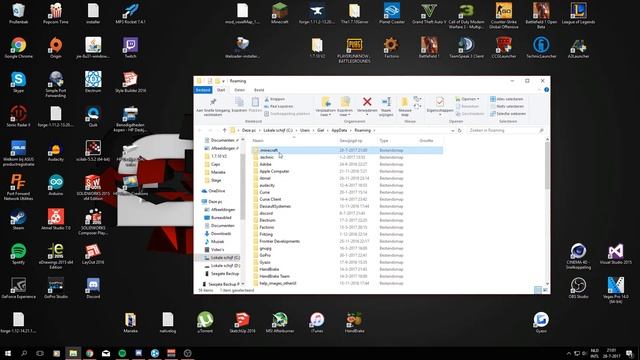Select the SketchUp 2016 desktop icon
Image resolution: width=640 pixels, height=360 pixels.
pos(242,322)
